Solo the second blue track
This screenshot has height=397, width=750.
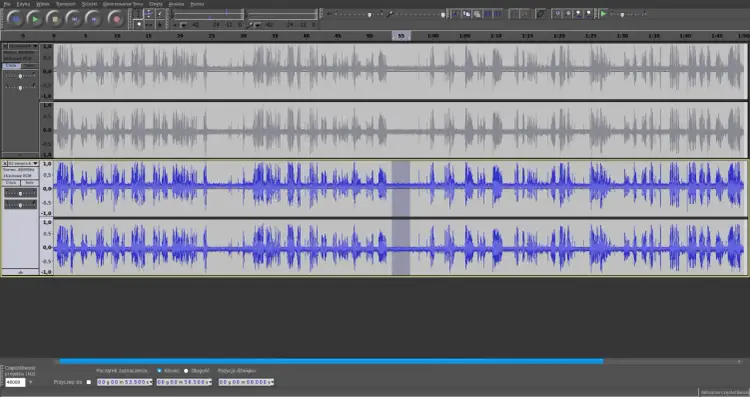tap(30, 183)
